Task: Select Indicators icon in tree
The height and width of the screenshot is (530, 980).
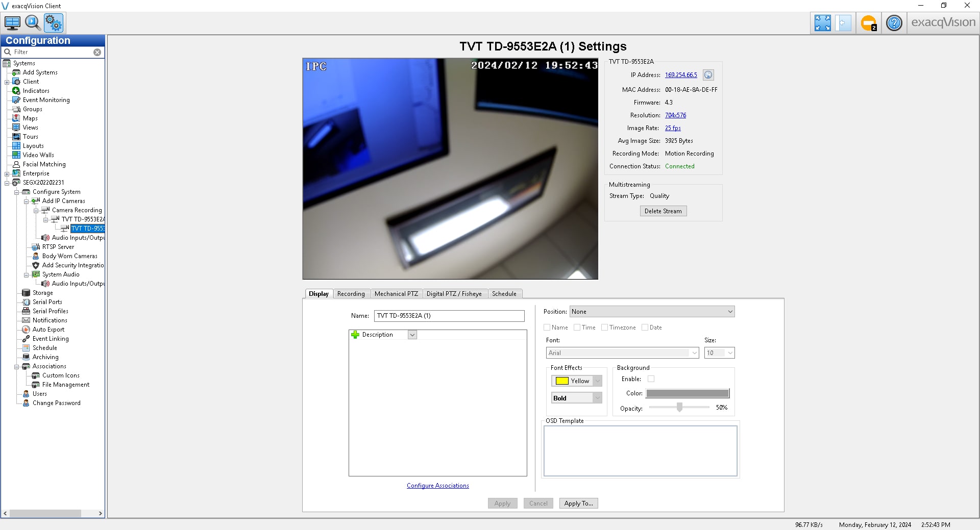Action: tap(16, 91)
